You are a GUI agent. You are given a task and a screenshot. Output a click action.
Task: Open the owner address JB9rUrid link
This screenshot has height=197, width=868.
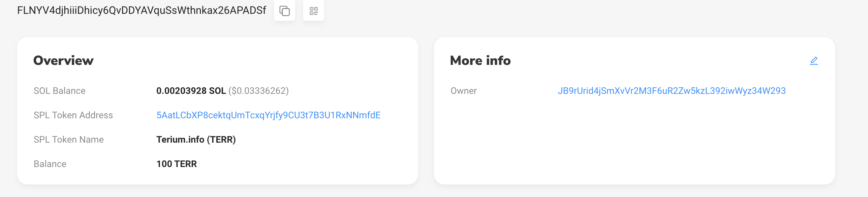[671, 91]
